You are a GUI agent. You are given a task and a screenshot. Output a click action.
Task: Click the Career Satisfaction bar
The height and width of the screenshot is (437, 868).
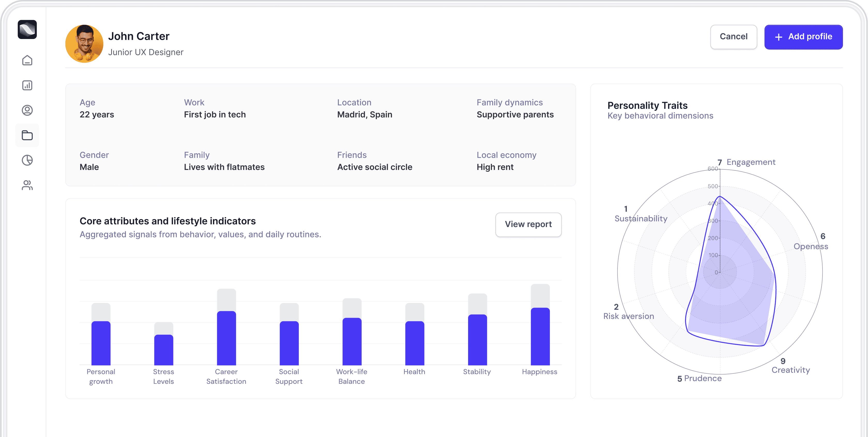[226, 338]
